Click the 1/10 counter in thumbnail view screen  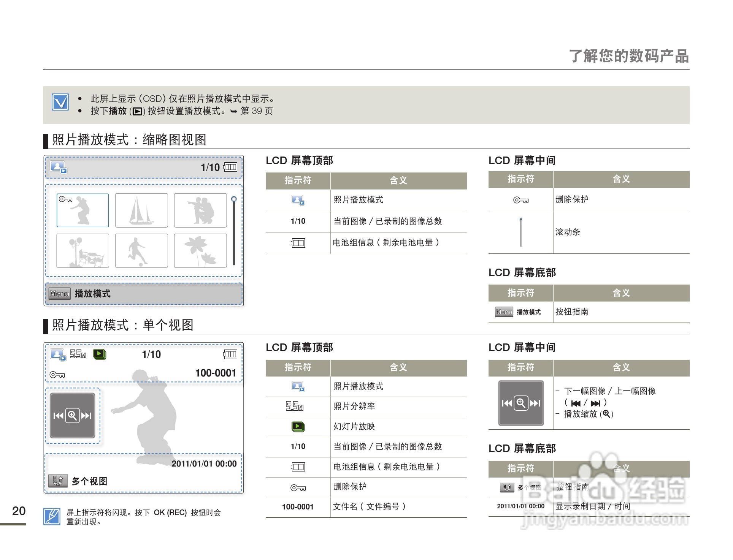pyautogui.click(x=210, y=168)
